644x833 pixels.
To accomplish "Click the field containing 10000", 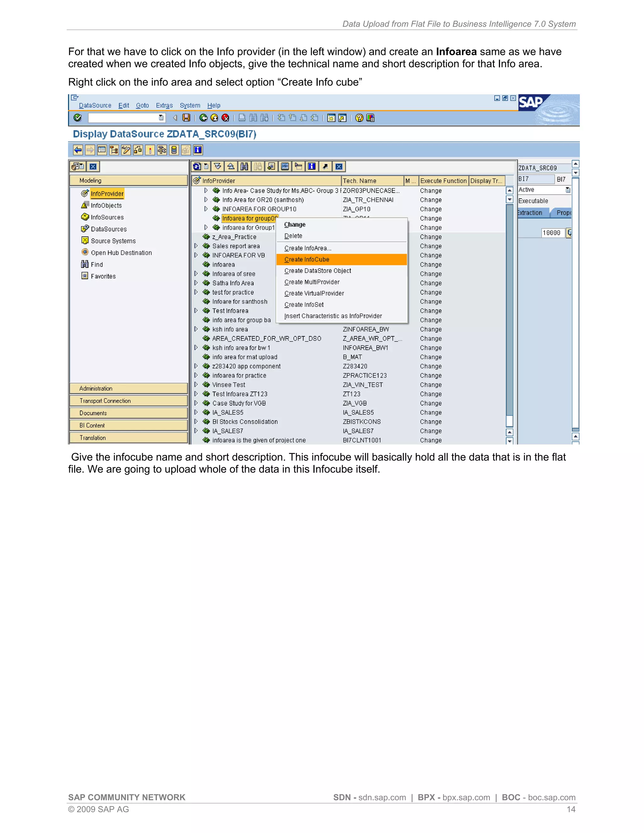I will (x=552, y=233).
